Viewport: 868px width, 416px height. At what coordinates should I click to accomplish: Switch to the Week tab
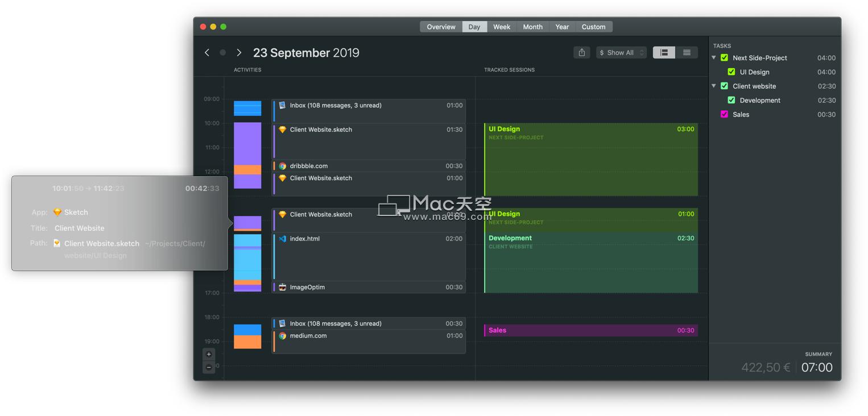point(502,27)
